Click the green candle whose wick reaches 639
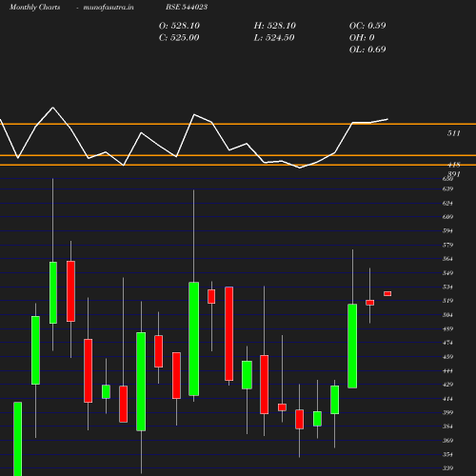Screen dimensions: 476x476 (194, 339)
